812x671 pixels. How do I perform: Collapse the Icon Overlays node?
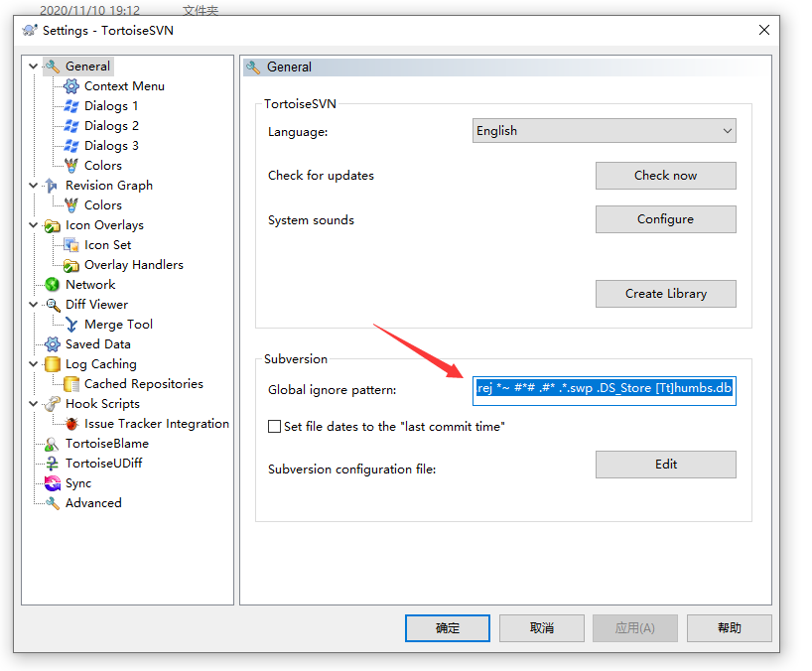(33, 225)
